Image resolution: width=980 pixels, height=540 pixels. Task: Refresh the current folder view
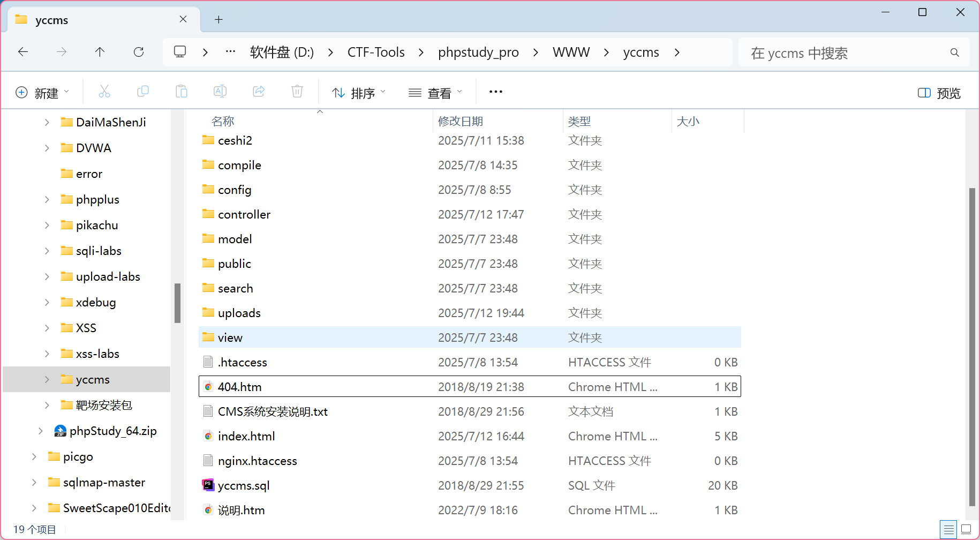tap(139, 52)
